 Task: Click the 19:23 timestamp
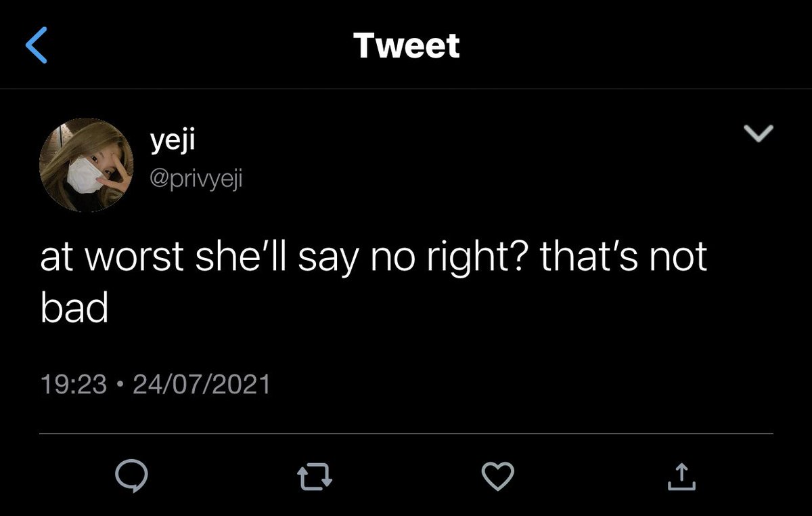(x=74, y=385)
